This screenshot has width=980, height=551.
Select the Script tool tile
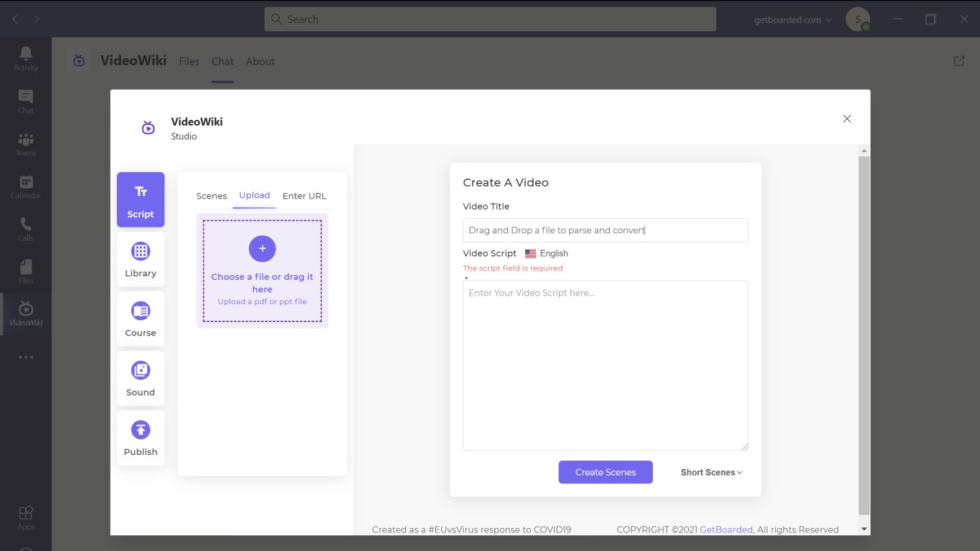(x=141, y=199)
